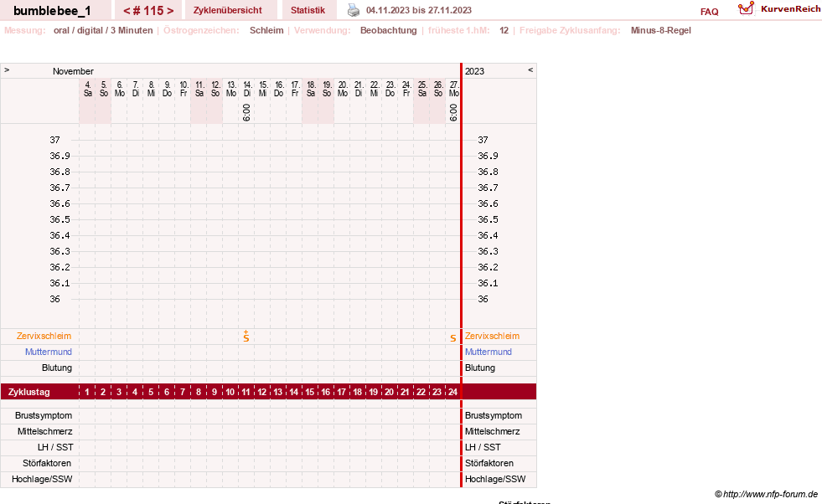The height and width of the screenshot is (504, 822).
Task: Go to previous cycle arrow before #115
Action: point(127,11)
